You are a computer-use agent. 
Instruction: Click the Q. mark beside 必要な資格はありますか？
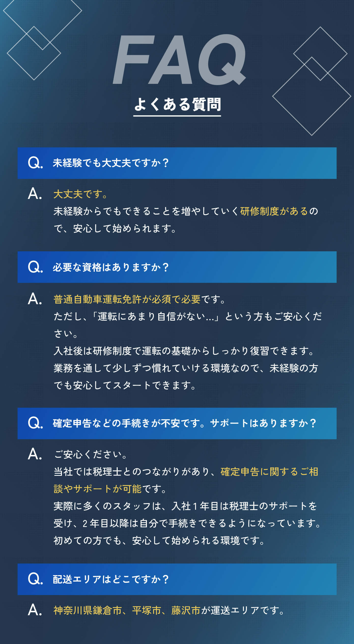point(35,267)
